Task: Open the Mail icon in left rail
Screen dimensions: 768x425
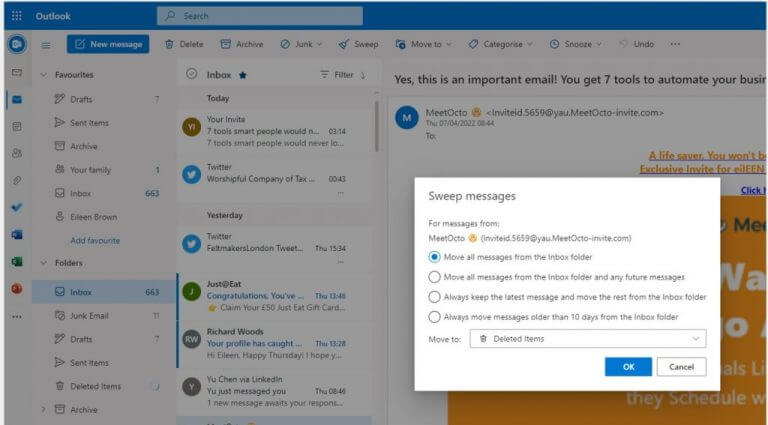Action: point(17,99)
